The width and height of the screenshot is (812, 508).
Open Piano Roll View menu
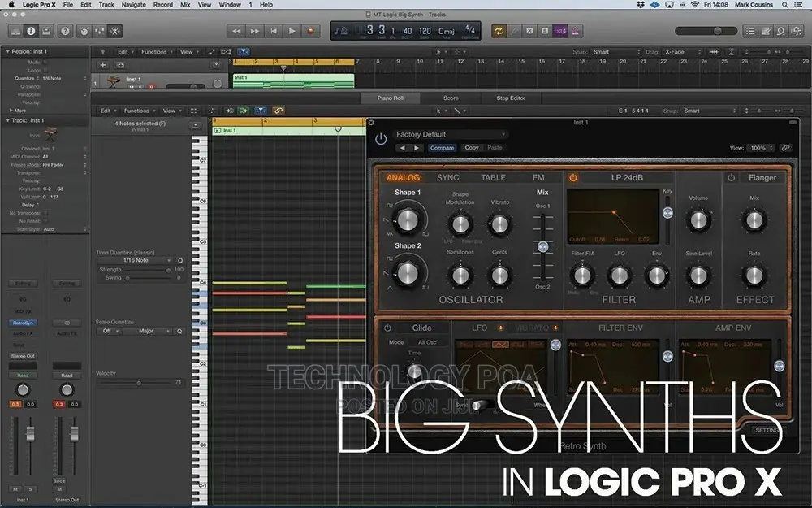pos(171,111)
